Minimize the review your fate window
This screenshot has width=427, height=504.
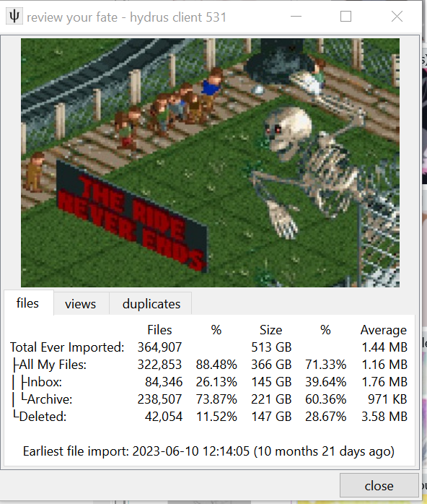[296, 17]
